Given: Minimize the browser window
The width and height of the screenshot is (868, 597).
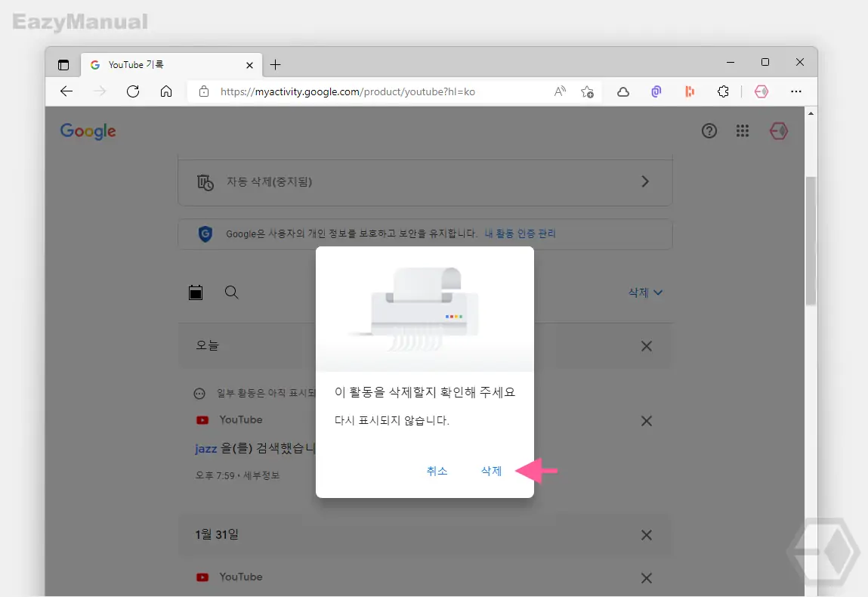Looking at the screenshot, I should point(731,62).
